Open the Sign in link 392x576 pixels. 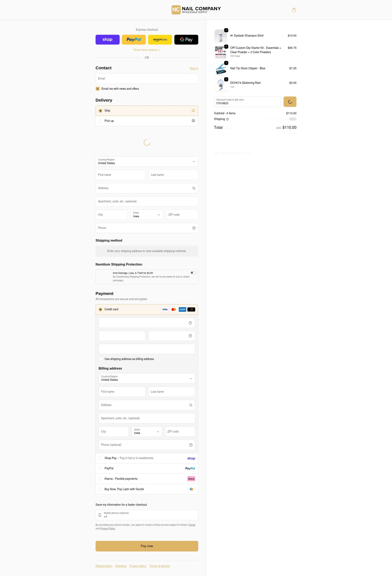[x=194, y=68]
